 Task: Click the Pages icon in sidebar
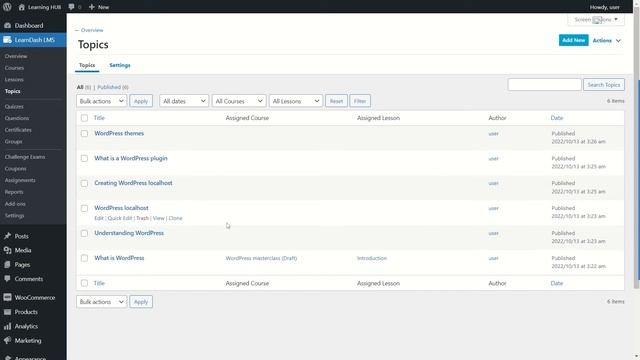click(x=7, y=264)
